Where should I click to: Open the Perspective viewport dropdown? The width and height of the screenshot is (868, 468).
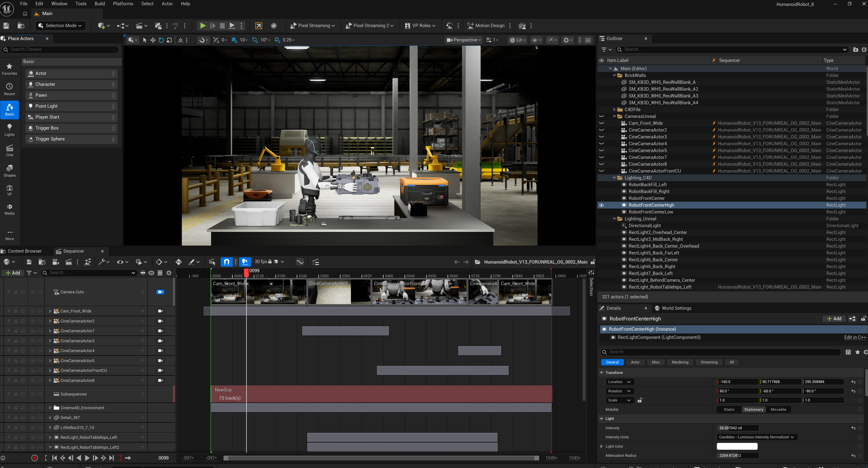point(464,40)
